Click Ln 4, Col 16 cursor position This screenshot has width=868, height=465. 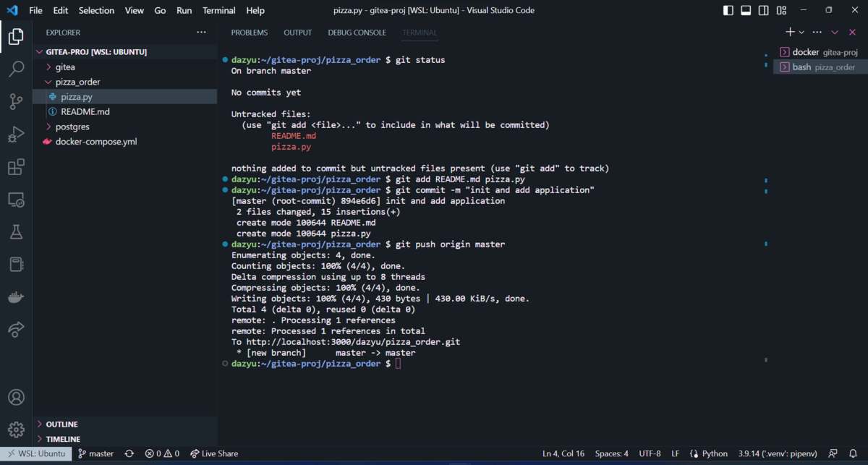[x=563, y=453]
